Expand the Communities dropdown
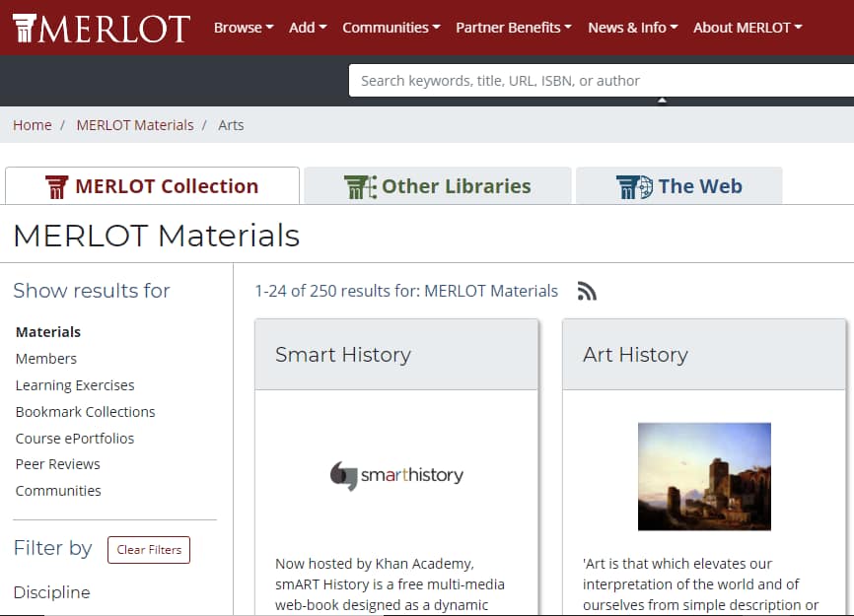This screenshot has height=616, width=854. (391, 28)
